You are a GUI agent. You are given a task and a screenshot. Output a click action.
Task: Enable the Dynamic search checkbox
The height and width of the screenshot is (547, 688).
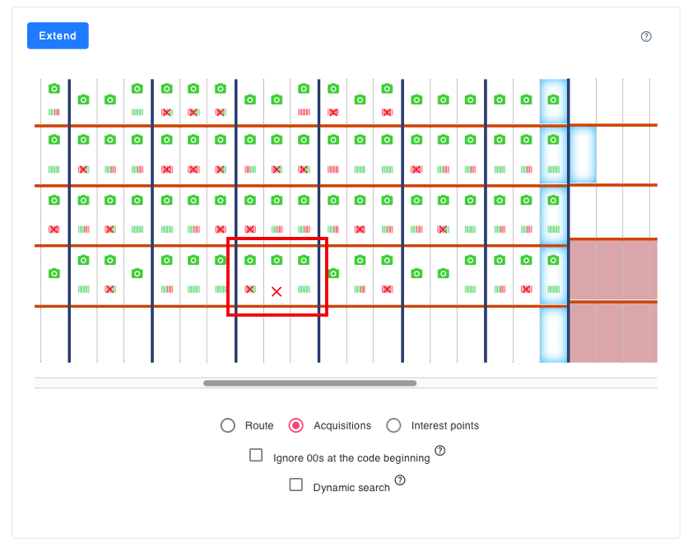pyautogui.click(x=296, y=485)
